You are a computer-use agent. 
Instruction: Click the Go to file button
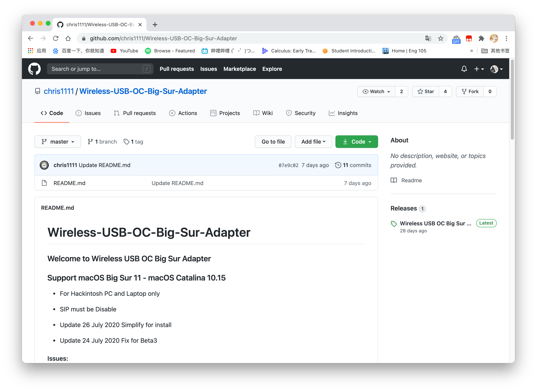pos(273,142)
